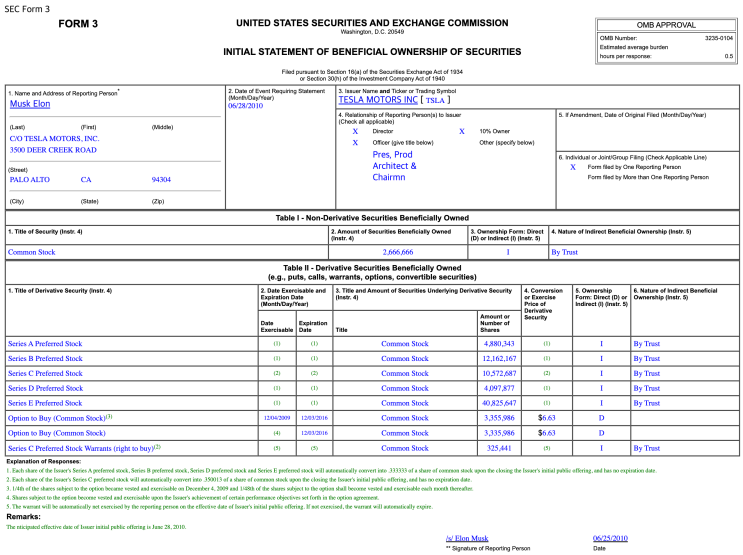This screenshot has width=743, height=555.
Task: Toggle the X mark beside '10% Owner'
Action: point(462,131)
